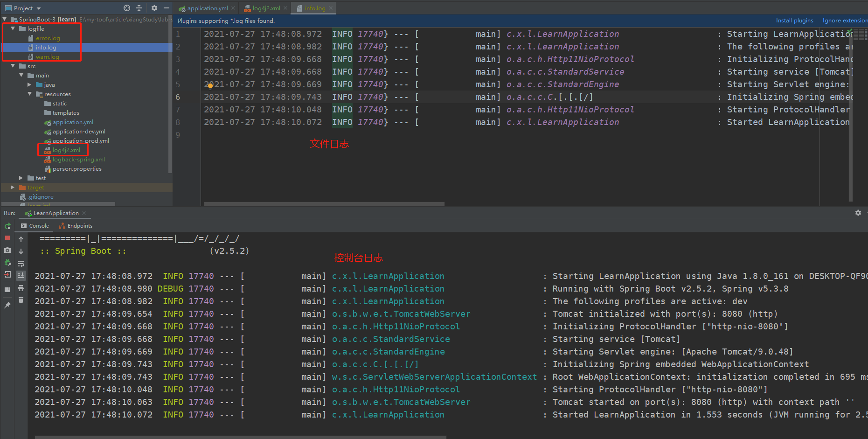Open application.yml in the Project tree

tap(73, 122)
